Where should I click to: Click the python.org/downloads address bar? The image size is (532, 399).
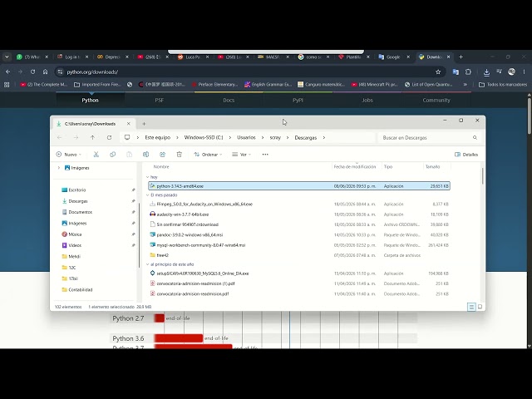(246, 71)
